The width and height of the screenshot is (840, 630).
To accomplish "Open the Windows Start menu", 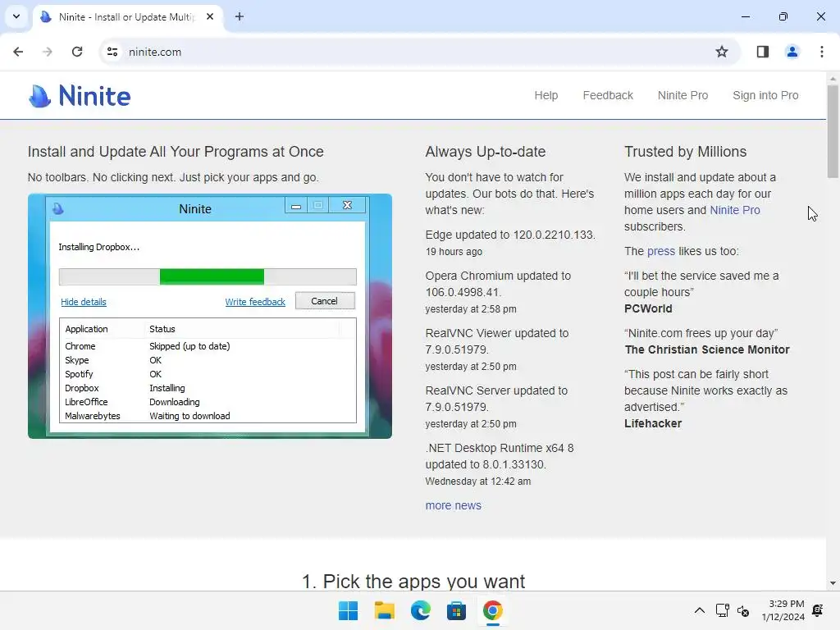I will 348,610.
